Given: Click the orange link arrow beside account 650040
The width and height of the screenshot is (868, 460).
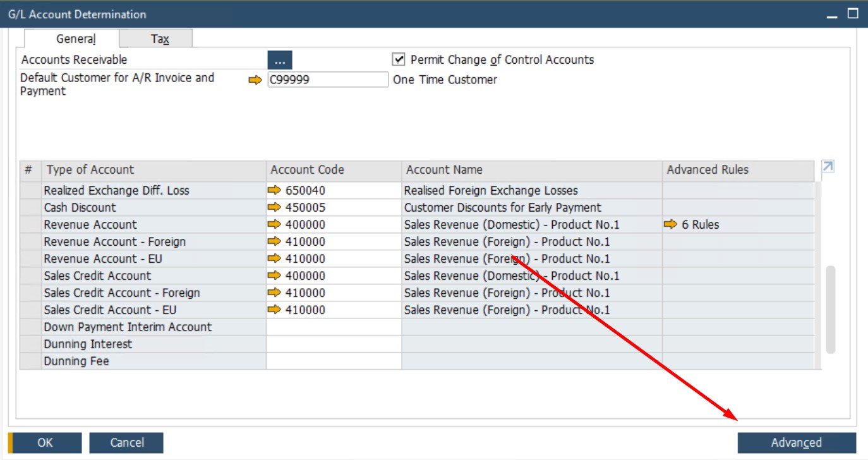Looking at the screenshot, I should [x=274, y=190].
